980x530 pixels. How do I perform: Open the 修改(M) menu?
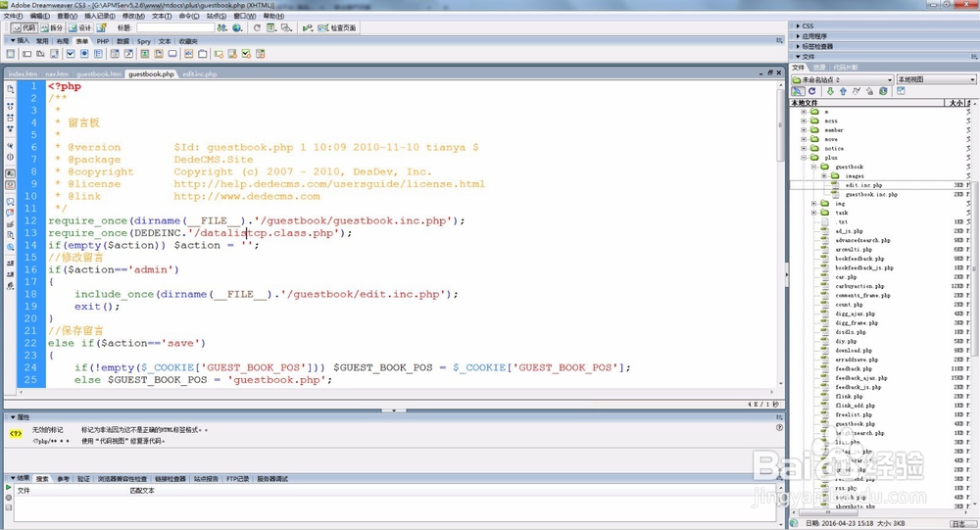[133, 17]
